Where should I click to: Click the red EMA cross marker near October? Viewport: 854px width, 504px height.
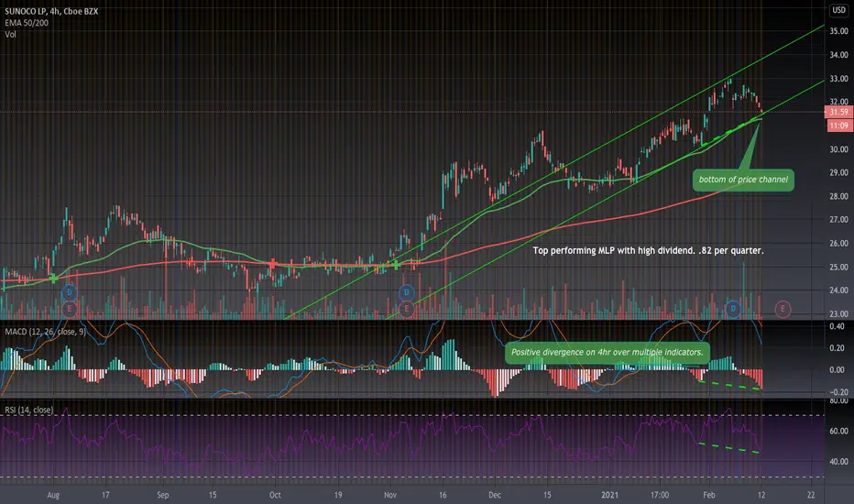pos(273,264)
